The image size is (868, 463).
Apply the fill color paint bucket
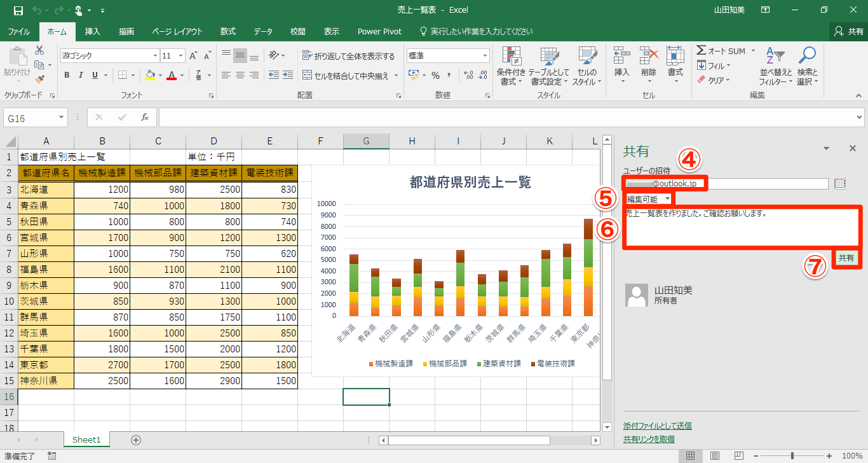pyautogui.click(x=150, y=75)
